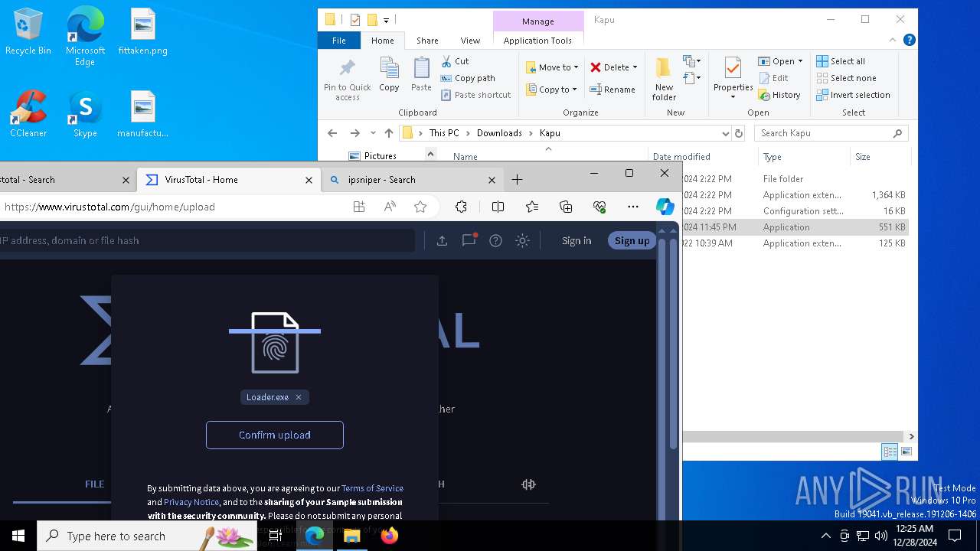Click VirusTotal Sign up button
Viewport: 980px width, 551px height.
pos(632,240)
